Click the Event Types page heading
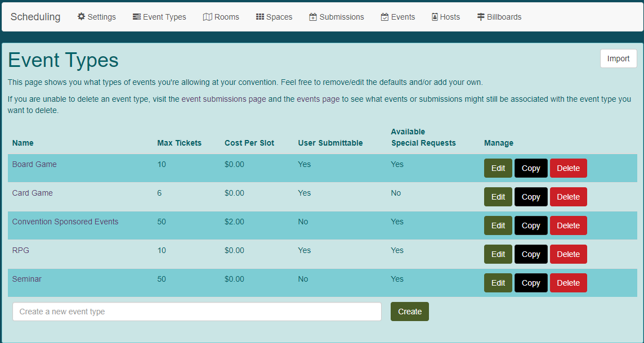Image resolution: width=644 pixels, height=343 pixels. coord(63,60)
